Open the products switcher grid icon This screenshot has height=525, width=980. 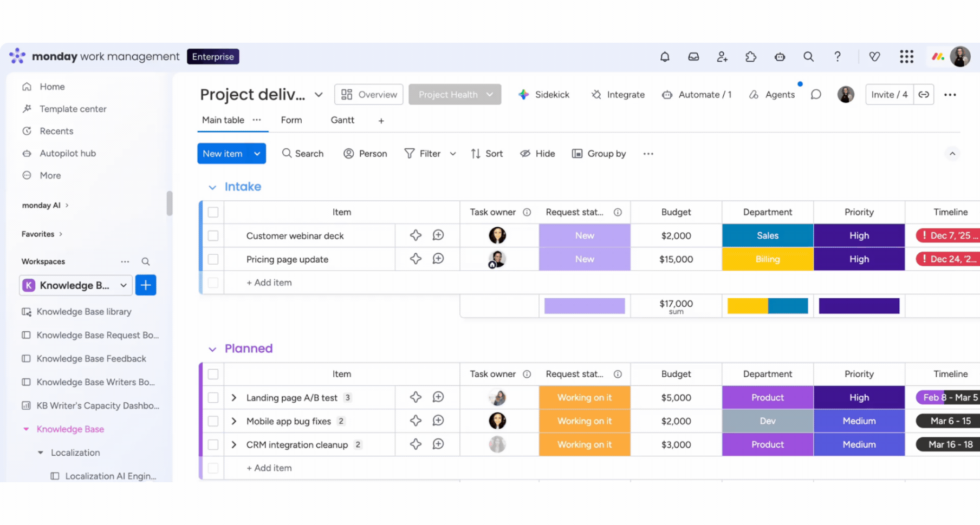[906, 57]
